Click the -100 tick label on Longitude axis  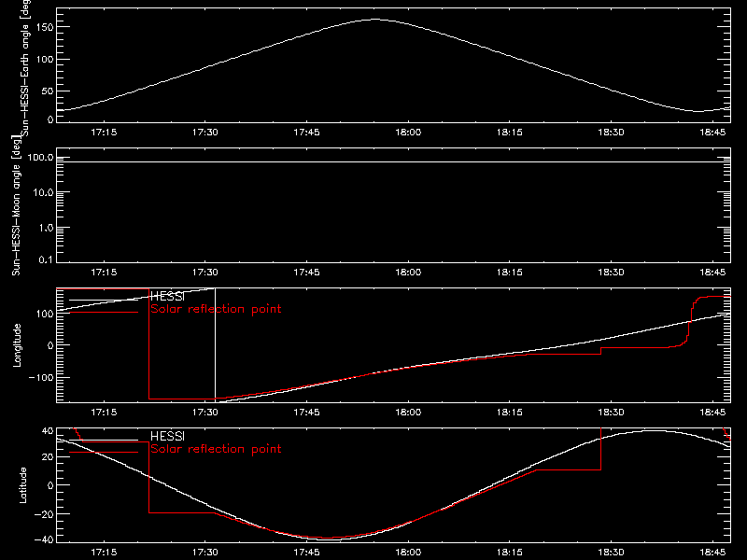point(41,378)
